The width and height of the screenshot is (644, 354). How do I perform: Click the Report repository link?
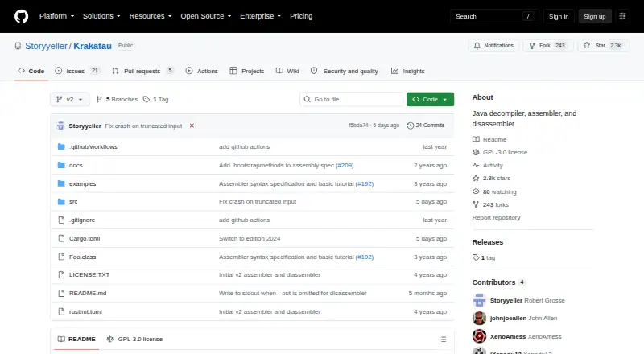coord(496,218)
